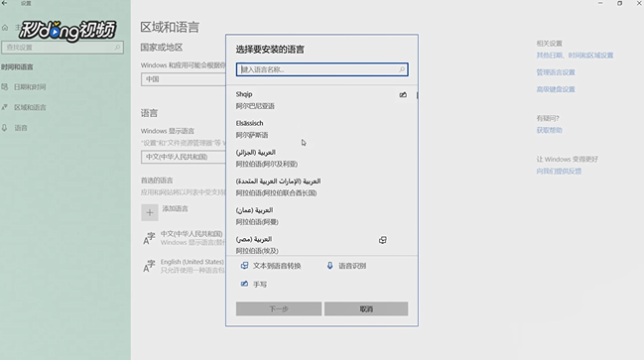Open 区域和语言 settings page
The image size is (644, 360).
30,107
